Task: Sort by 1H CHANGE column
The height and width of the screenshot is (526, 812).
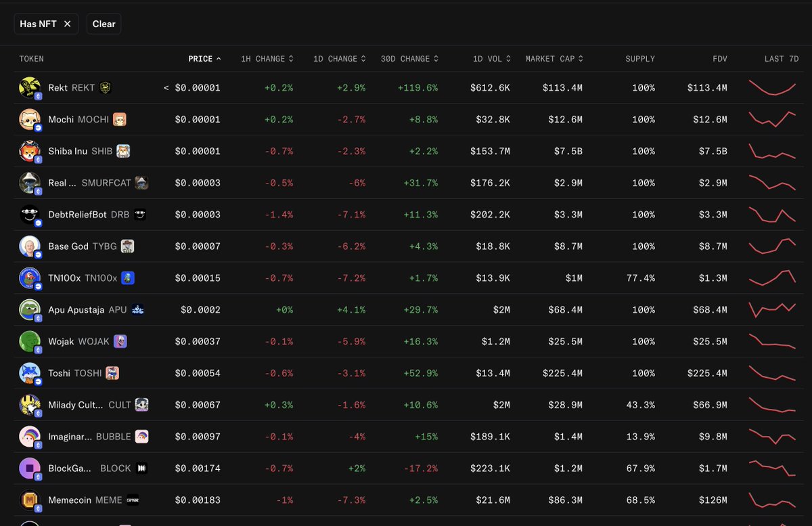Action: (267, 59)
